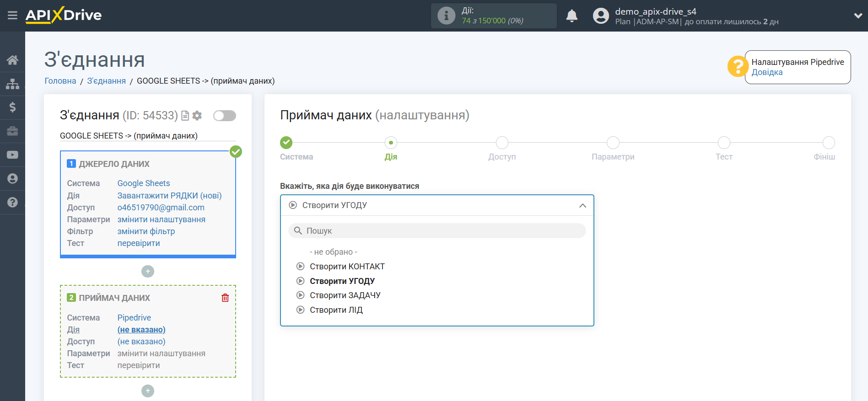Click перевірити in data source block
Screen dimensions: 868x401
coord(139,243)
